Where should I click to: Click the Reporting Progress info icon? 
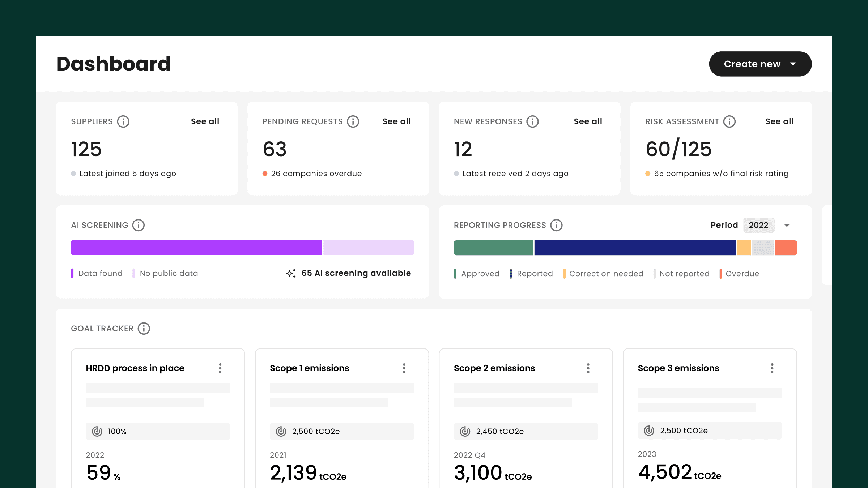coord(556,225)
